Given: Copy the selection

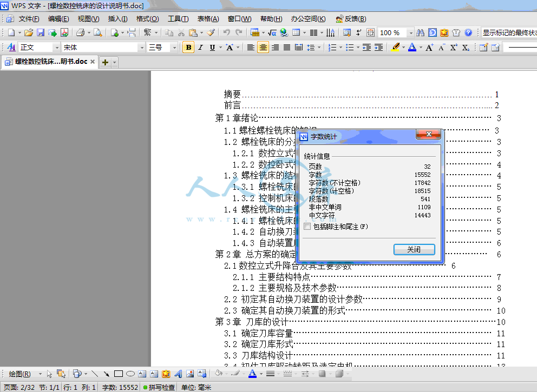Looking at the screenshot, I should [x=169, y=32].
